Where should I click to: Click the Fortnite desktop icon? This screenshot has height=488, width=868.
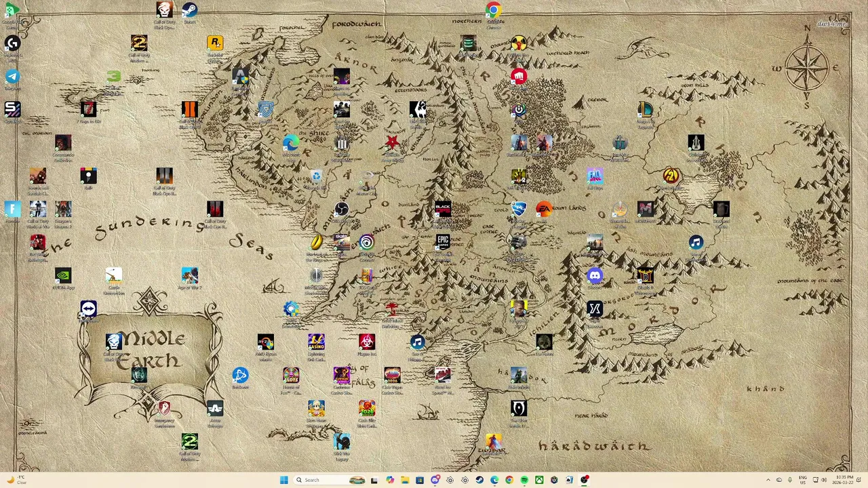[x=12, y=209]
